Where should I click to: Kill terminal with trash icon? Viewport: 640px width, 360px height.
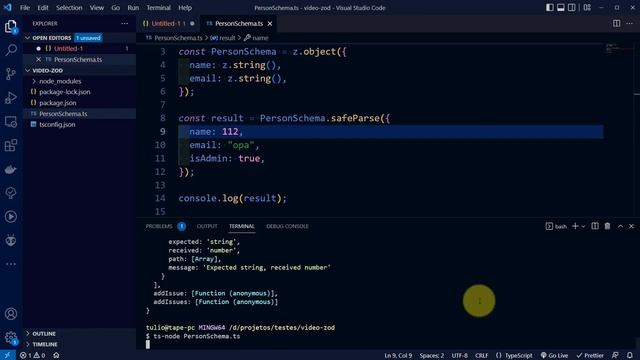(607, 226)
